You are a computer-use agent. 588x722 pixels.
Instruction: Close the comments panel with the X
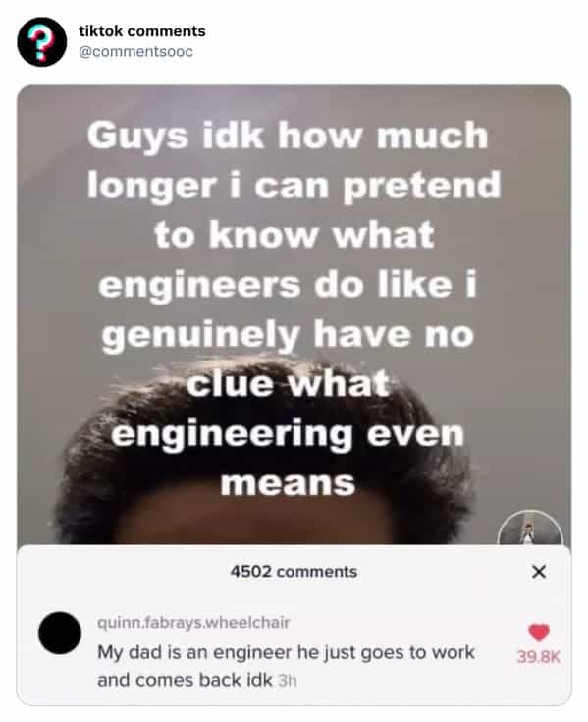(538, 572)
